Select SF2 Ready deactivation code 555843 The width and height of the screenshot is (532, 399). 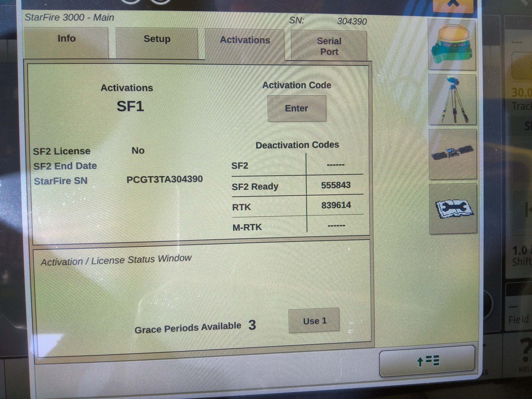point(335,185)
